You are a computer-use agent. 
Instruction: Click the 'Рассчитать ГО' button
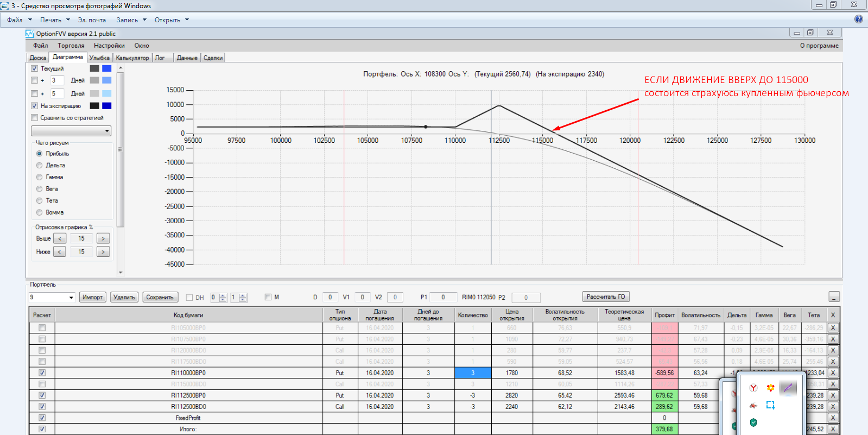[606, 297]
